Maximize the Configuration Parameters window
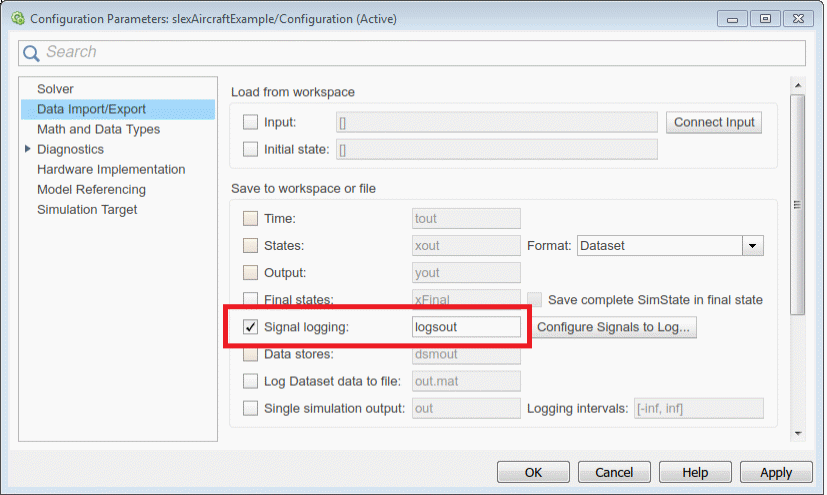827x495 pixels. point(765,19)
